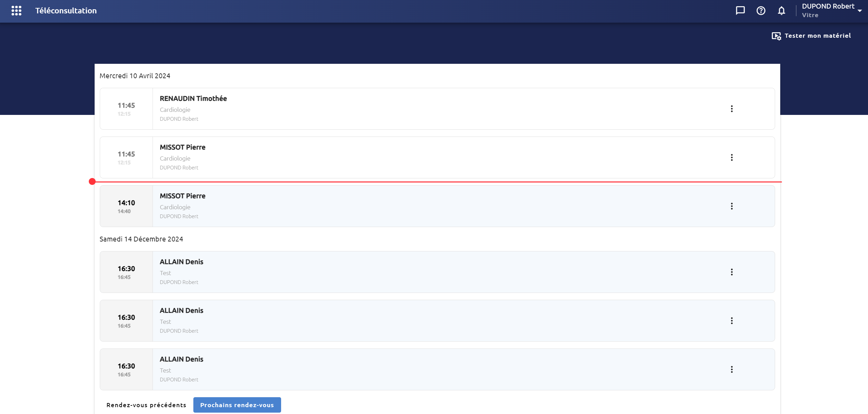Open the notifications bell
868x414 pixels.
781,11
